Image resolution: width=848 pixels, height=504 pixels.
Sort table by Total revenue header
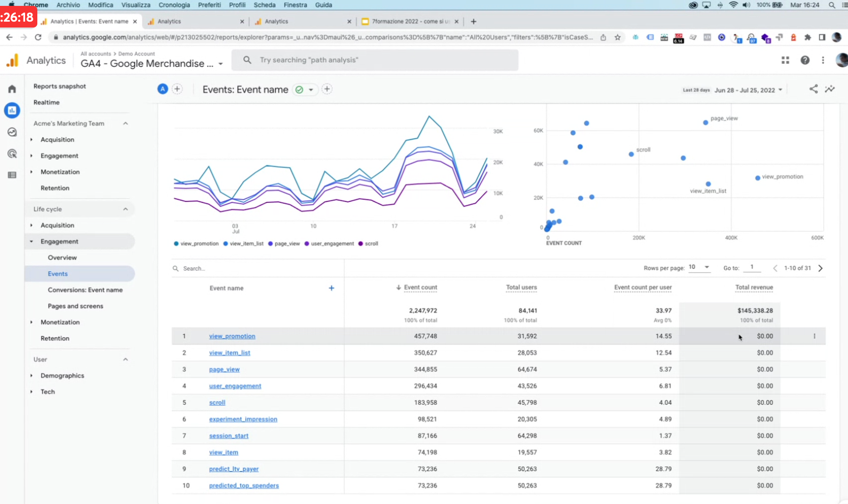[x=754, y=287]
